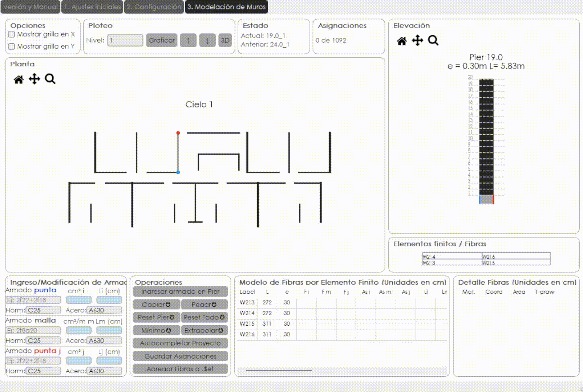Open the 1. Ajustes iniciales tab
The image size is (583, 392).
click(92, 7)
